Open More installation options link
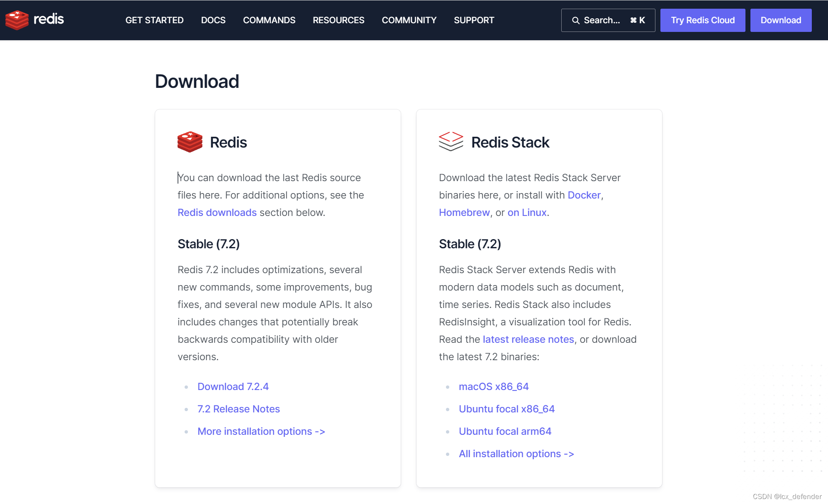The height and width of the screenshot is (504, 828). click(x=261, y=431)
